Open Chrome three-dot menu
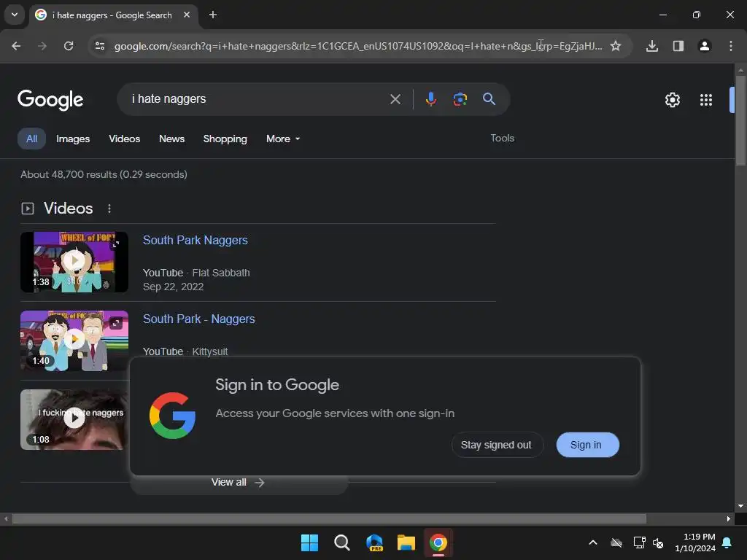The width and height of the screenshot is (747, 560). pos(731,46)
